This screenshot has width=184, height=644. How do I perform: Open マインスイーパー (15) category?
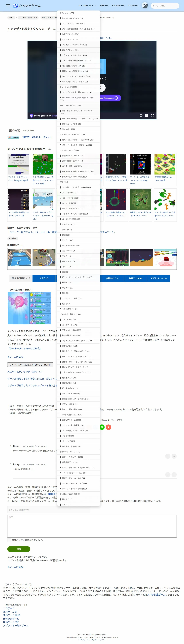tap(79, 393)
